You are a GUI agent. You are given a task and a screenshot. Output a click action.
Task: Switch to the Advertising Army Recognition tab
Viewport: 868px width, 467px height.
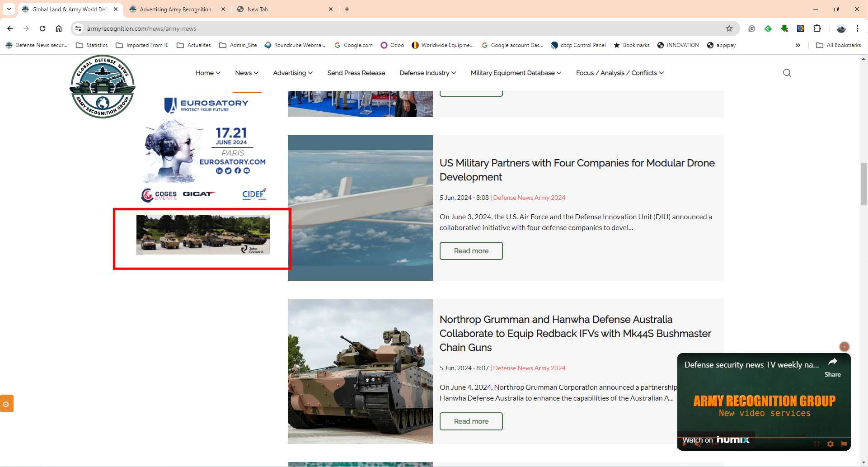(x=175, y=9)
